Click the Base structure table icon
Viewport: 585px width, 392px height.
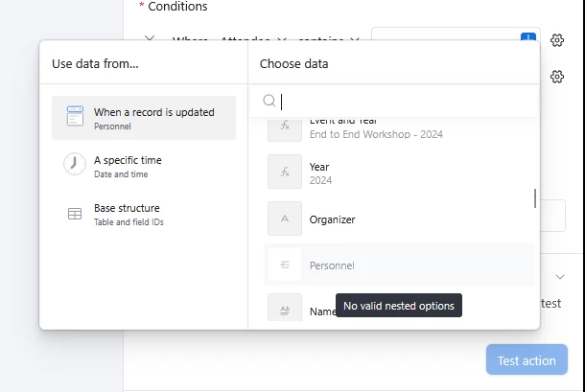coord(75,214)
